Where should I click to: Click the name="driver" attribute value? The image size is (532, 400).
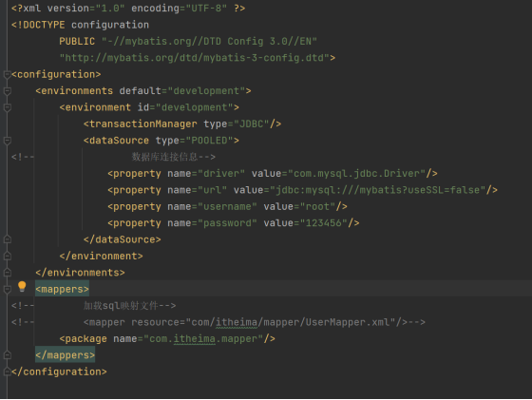pyautogui.click(x=221, y=173)
